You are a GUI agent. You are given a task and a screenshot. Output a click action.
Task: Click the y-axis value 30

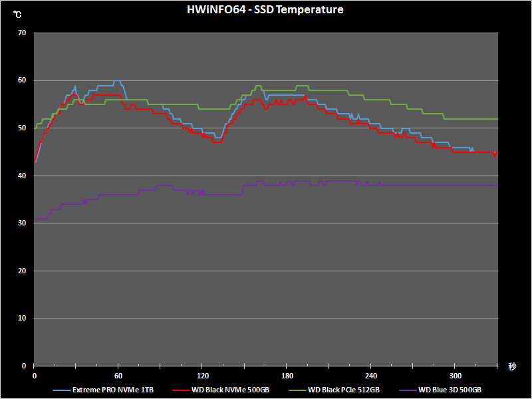pyautogui.click(x=22, y=223)
